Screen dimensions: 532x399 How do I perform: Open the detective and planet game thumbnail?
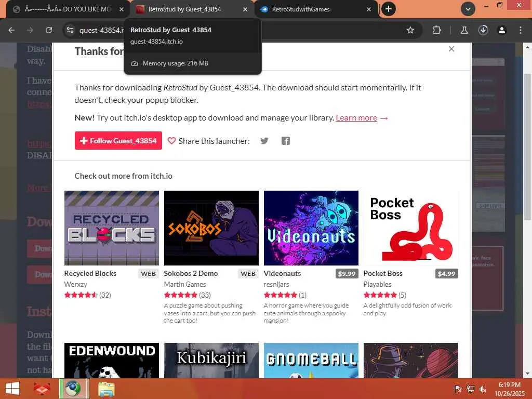(x=411, y=361)
